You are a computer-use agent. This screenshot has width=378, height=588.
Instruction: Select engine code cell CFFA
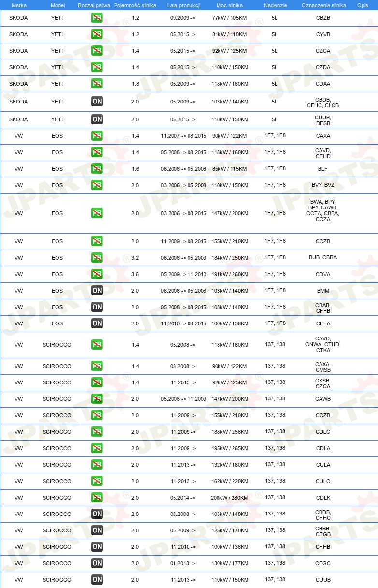[x=323, y=323]
